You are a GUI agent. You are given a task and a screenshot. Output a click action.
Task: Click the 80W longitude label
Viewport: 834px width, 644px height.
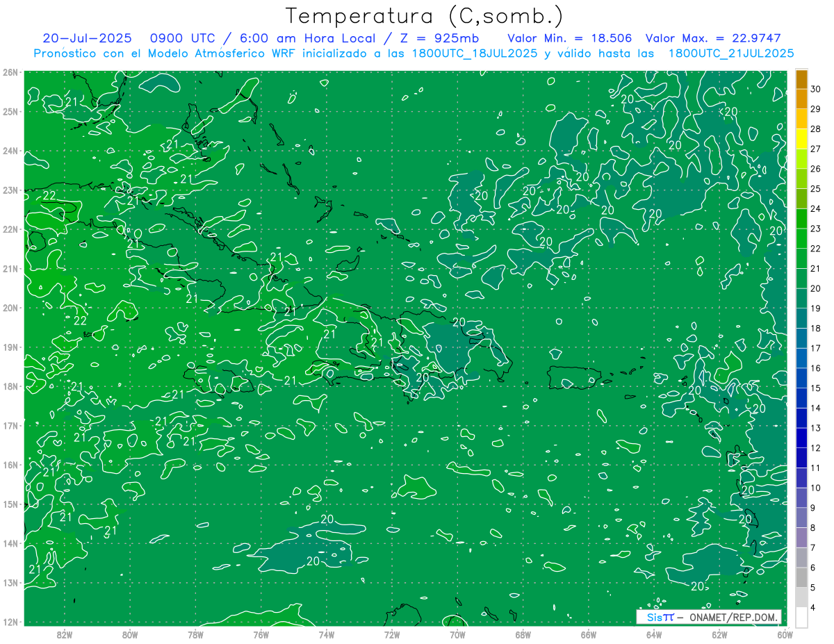coord(129,634)
